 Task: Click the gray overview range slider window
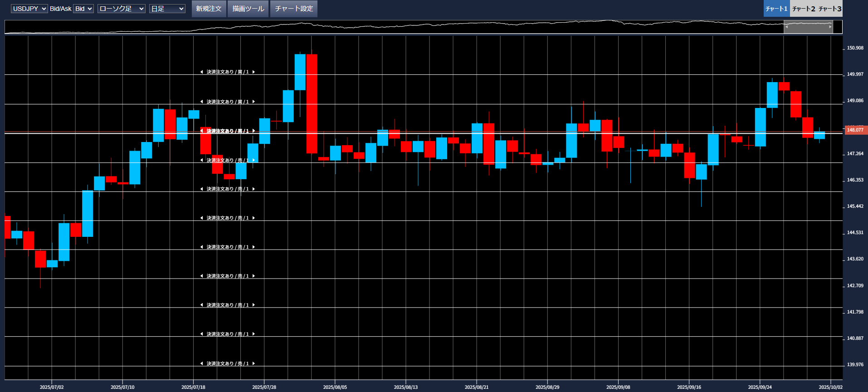[x=809, y=27]
